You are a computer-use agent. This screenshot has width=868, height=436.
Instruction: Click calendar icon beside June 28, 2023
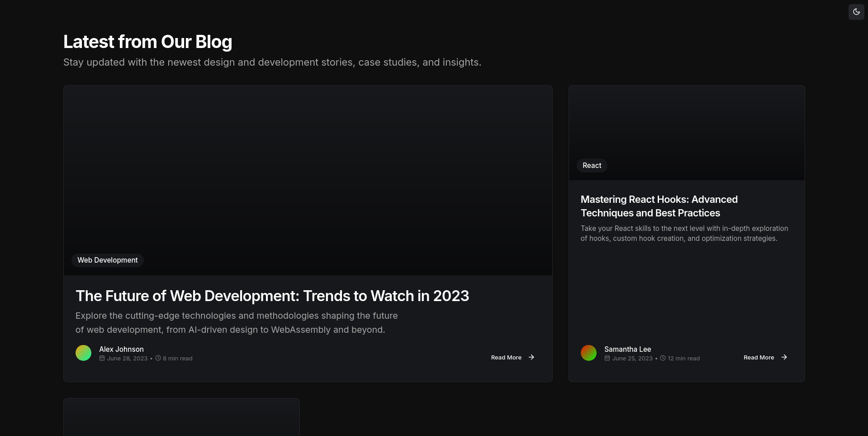click(102, 358)
